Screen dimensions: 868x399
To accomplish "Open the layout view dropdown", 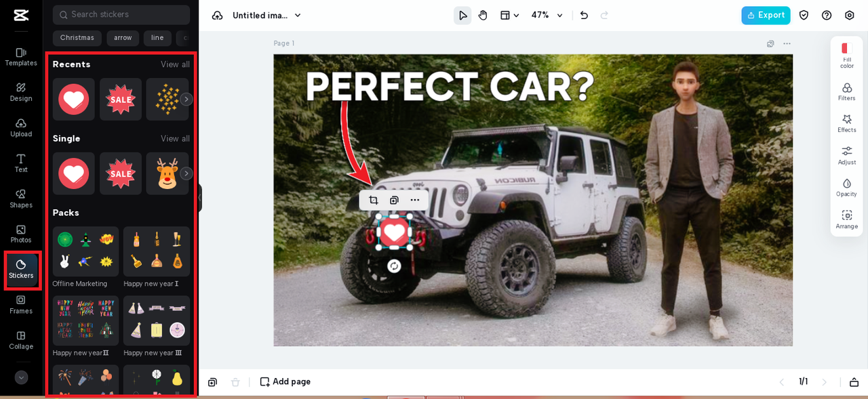I will pyautogui.click(x=509, y=16).
